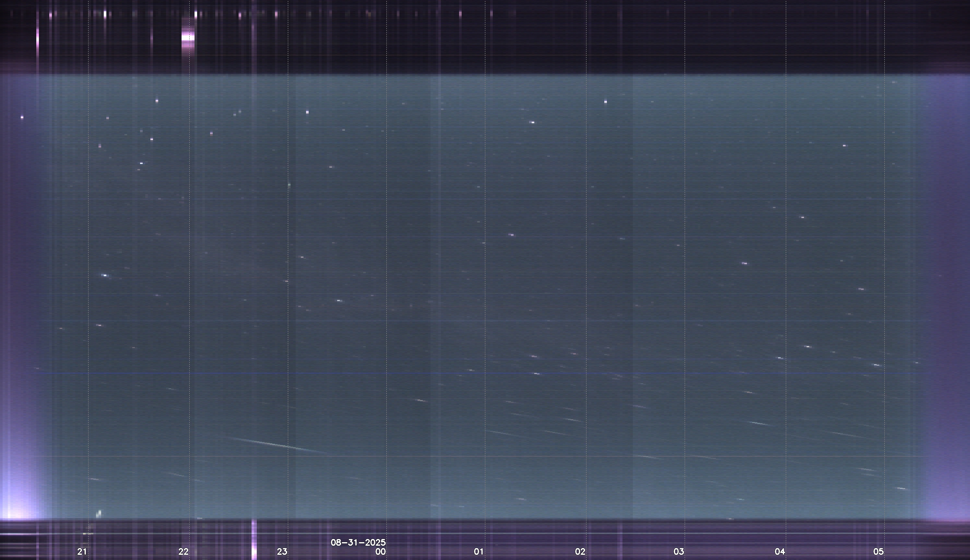Click the bright star dot at far left edge
The image size is (970, 560).
point(22,117)
